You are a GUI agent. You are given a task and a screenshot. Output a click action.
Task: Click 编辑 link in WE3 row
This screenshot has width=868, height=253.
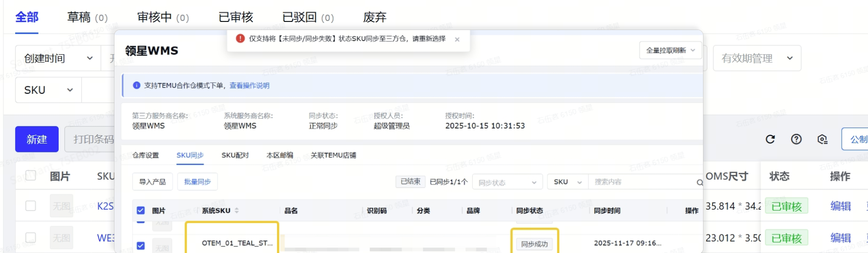(840, 238)
